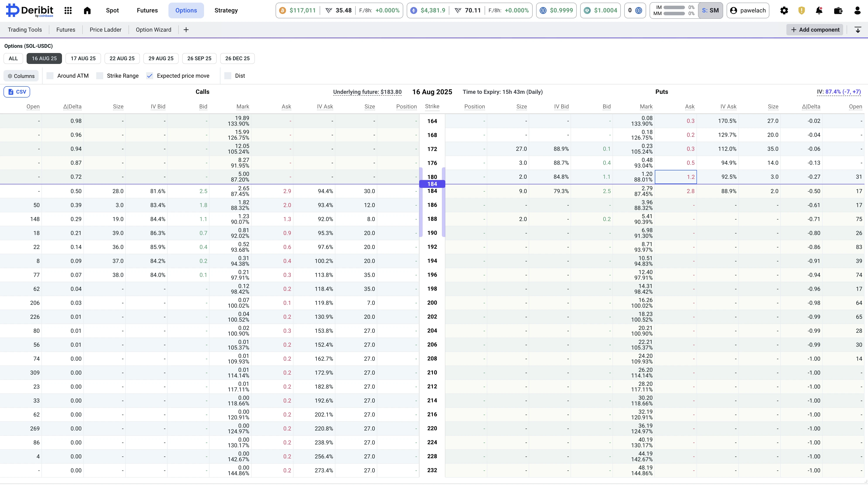
Task: Click the plus icon to add tab
Action: [186, 30]
